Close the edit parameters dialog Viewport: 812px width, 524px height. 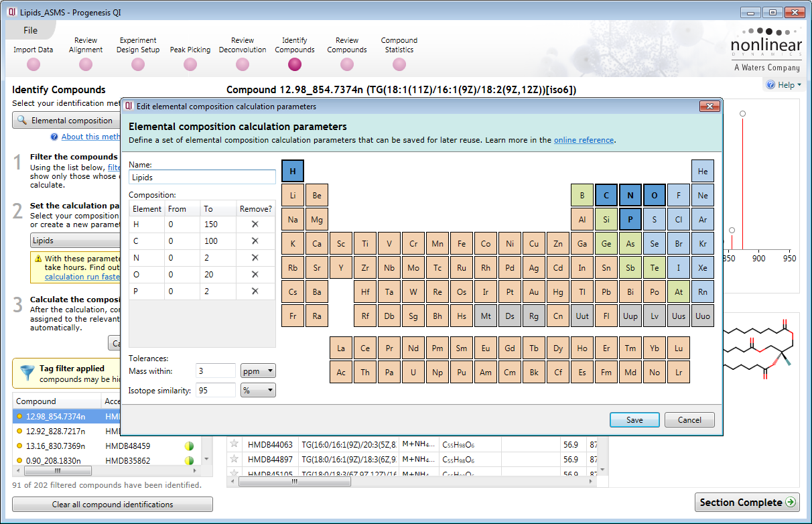709,106
